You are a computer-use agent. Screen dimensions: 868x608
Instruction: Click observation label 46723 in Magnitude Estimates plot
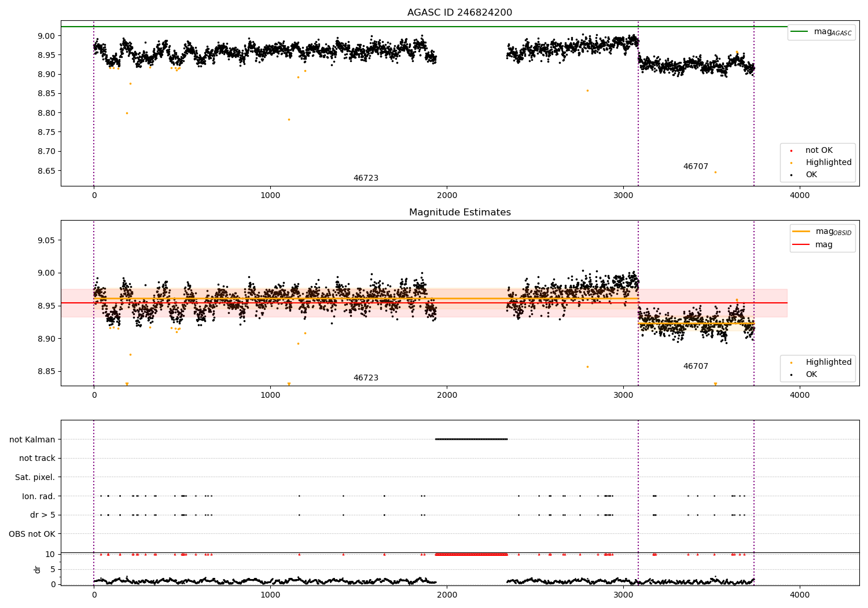tap(366, 378)
